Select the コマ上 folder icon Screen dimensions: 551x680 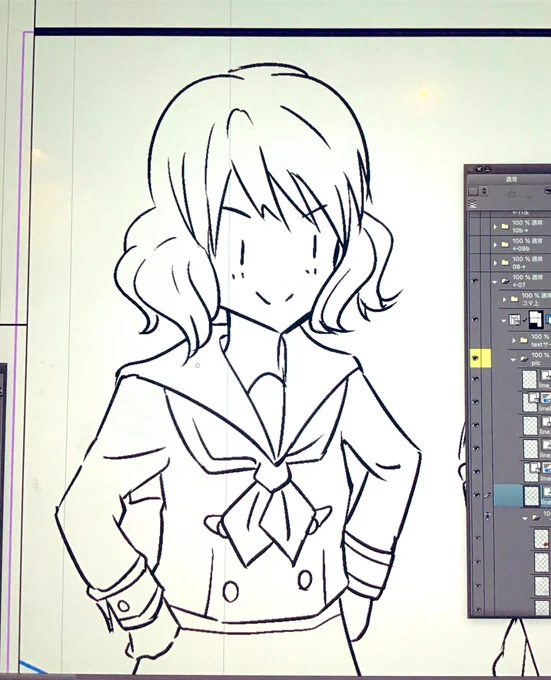514,299
